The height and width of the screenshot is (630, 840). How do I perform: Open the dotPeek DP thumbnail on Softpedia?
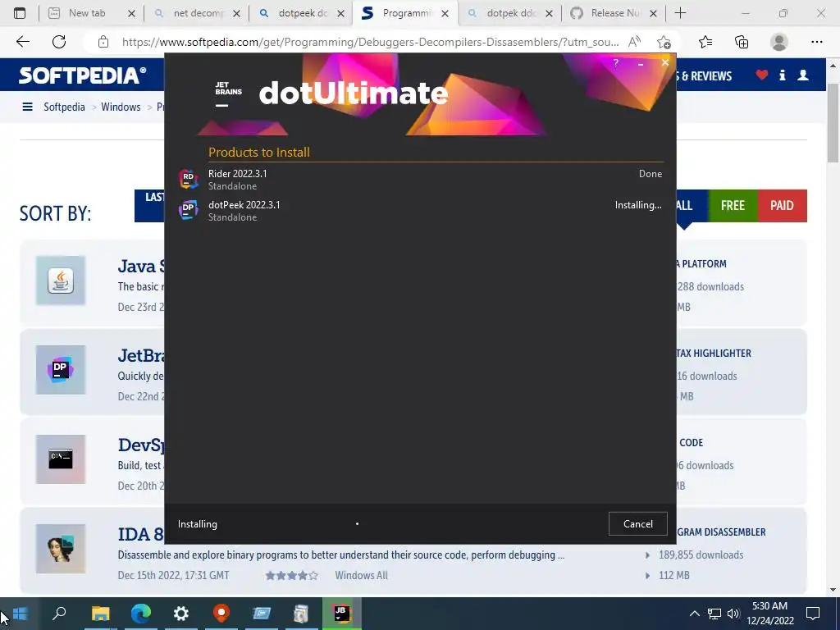click(x=61, y=370)
